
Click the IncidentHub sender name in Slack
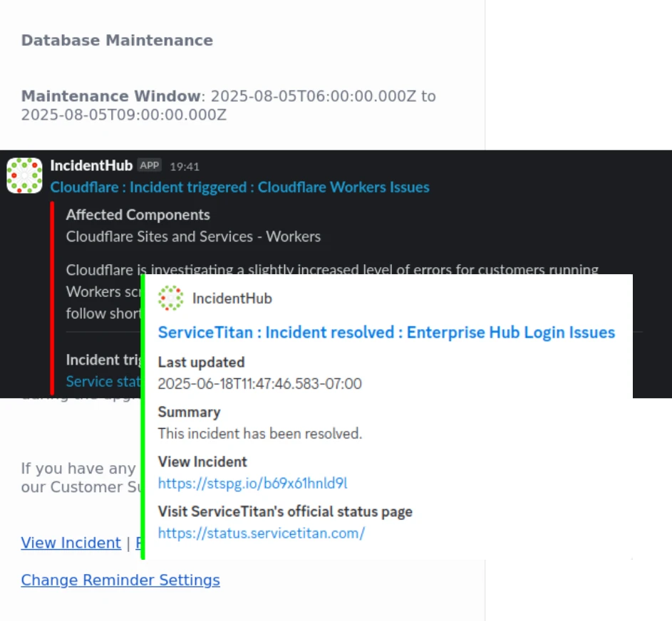(x=91, y=165)
